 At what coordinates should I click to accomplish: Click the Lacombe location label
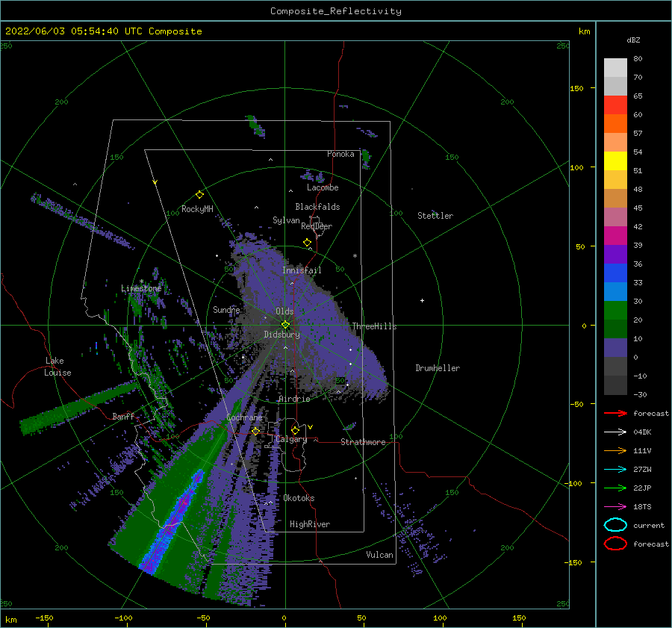click(x=323, y=187)
